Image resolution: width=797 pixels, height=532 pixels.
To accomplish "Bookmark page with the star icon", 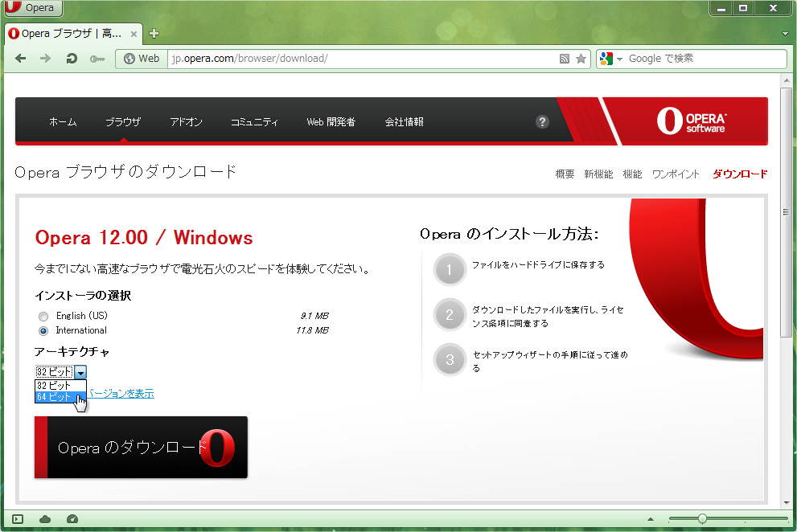I will [581, 59].
